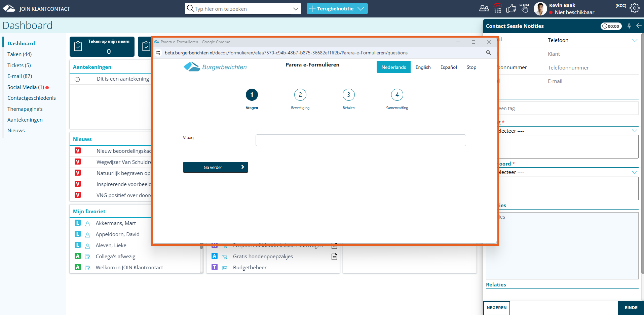Select step 4 Samenvatting circle

pyautogui.click(x=397, y=95)
